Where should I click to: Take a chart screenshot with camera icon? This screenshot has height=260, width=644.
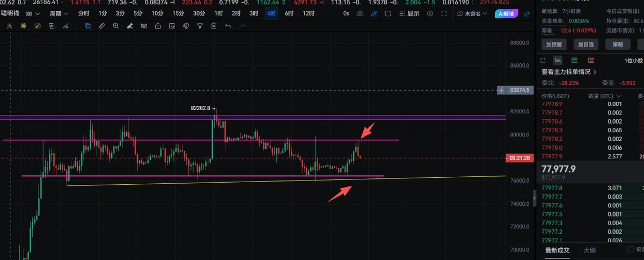360,13
